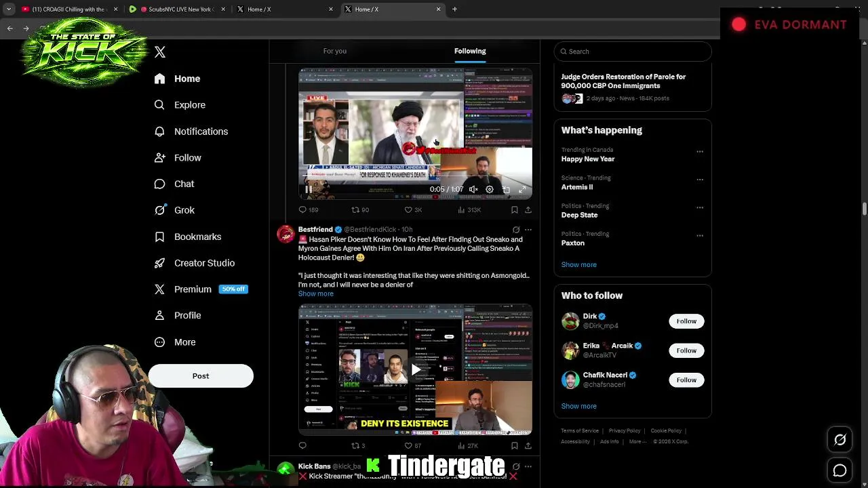Like the Bestfriend post with 87 likes

tap(412, 445)
